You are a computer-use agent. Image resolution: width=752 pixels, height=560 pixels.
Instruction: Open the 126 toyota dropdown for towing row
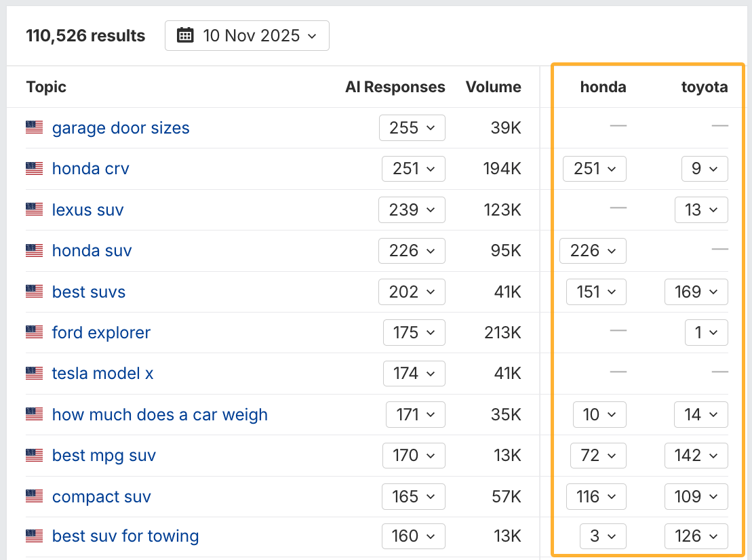[696, 536]
